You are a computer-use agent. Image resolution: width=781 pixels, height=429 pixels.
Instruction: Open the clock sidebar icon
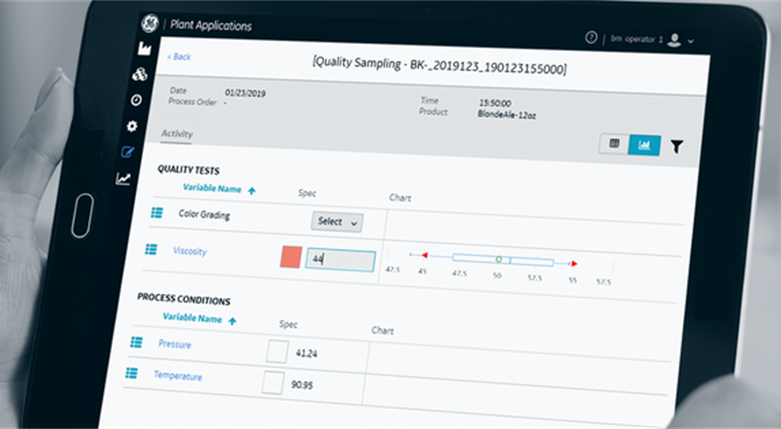tap(136, 100)
